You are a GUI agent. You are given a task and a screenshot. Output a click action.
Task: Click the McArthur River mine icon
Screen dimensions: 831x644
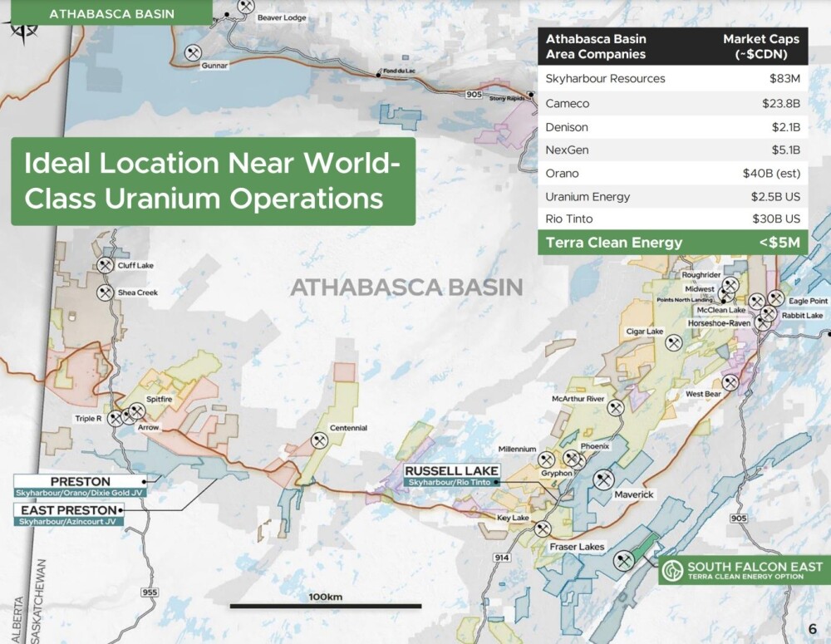tap(615, 408)
